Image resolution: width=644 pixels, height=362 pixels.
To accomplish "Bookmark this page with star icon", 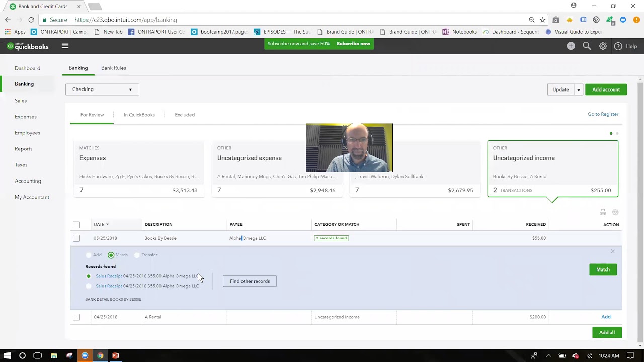I will 542,20.
